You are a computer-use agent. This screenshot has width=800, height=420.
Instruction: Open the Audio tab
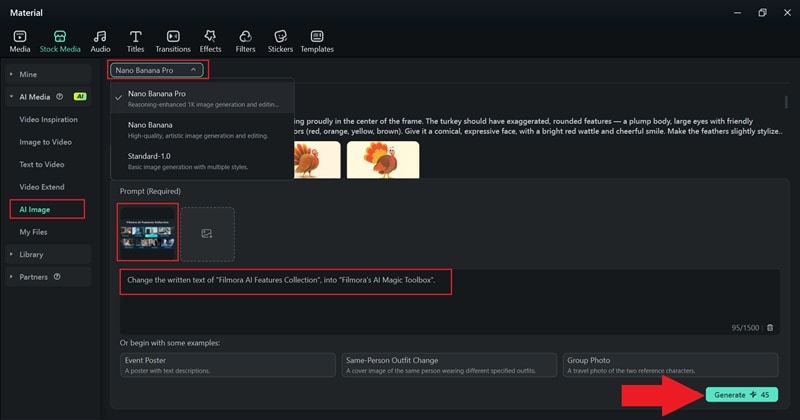click(101, 41)
